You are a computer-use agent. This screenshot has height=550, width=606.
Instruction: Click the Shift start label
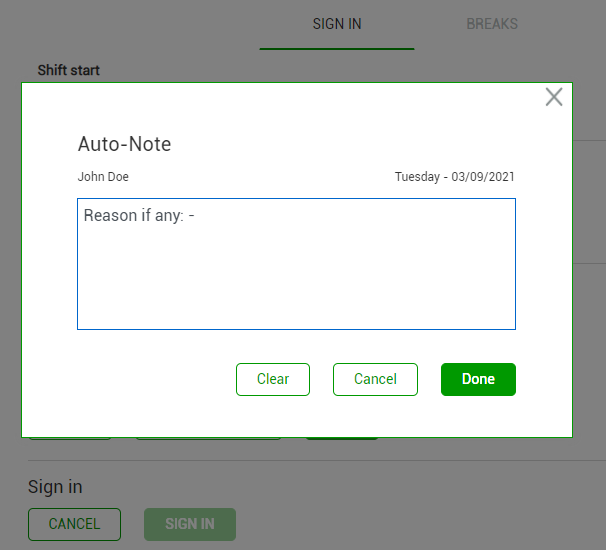(69, 70)
